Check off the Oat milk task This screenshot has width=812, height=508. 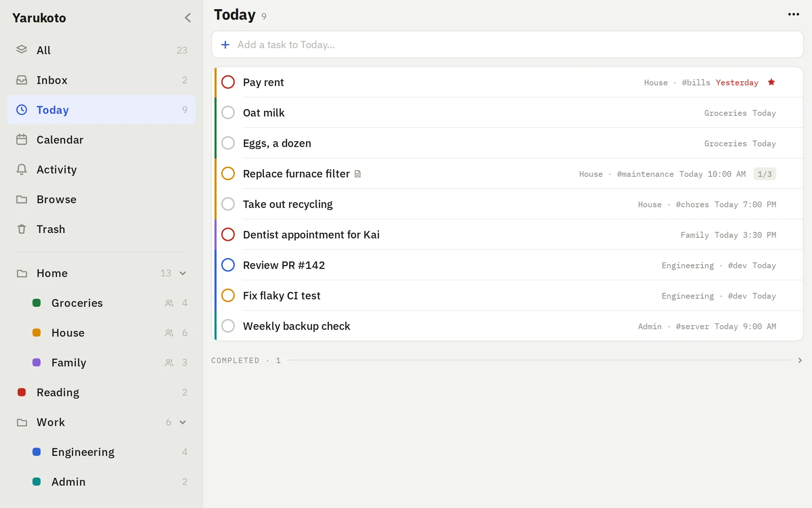click(228, 113)
